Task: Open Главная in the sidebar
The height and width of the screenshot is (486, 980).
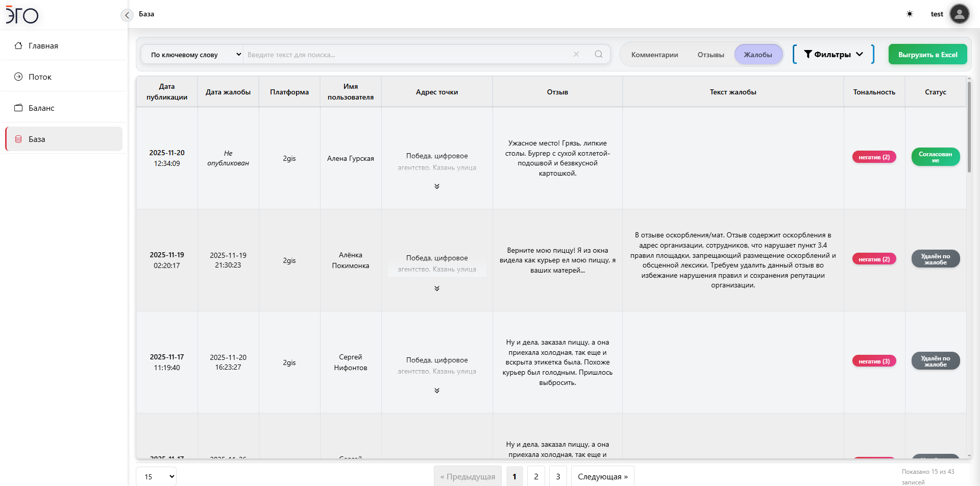Action: (43, 45)
